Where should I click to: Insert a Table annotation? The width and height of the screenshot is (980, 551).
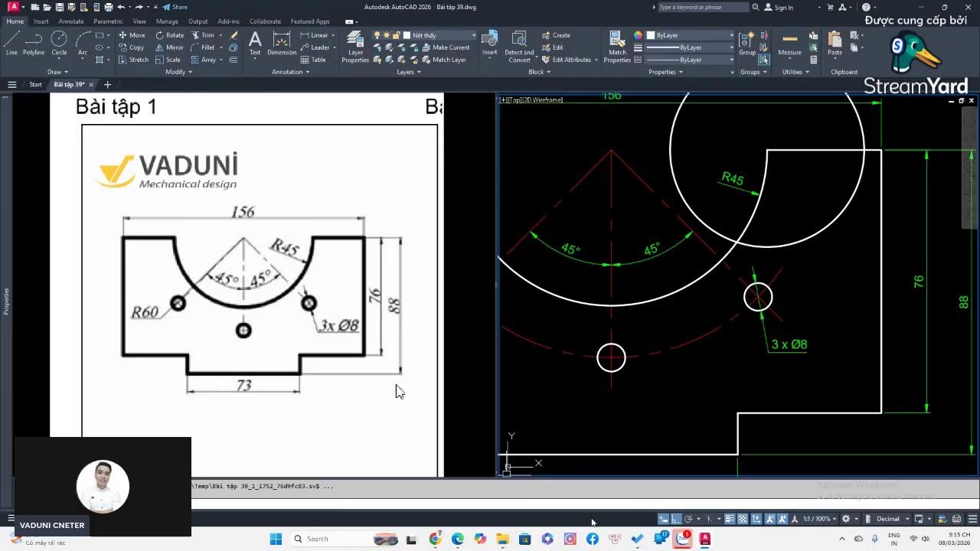point(312,60)
